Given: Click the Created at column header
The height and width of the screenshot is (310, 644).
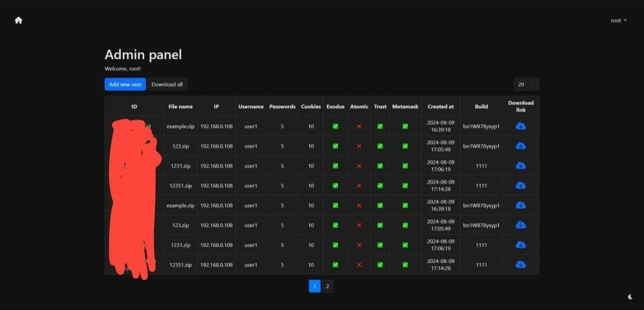Looking at the screenshot, I should (x=440, y=106).
